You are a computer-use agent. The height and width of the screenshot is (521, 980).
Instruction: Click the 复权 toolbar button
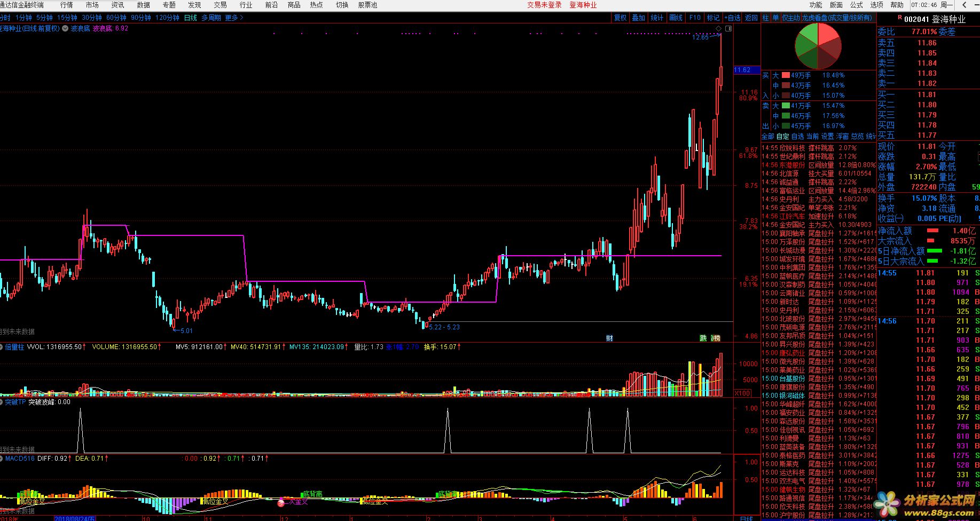(620, 18)
